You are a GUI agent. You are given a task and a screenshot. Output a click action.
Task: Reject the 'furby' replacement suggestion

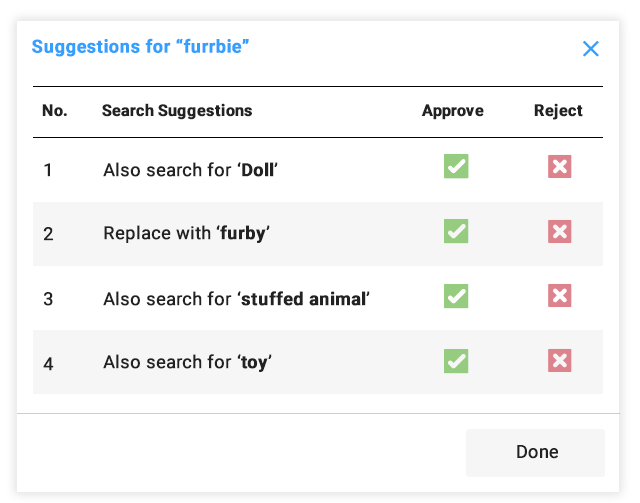click(560, 232)
